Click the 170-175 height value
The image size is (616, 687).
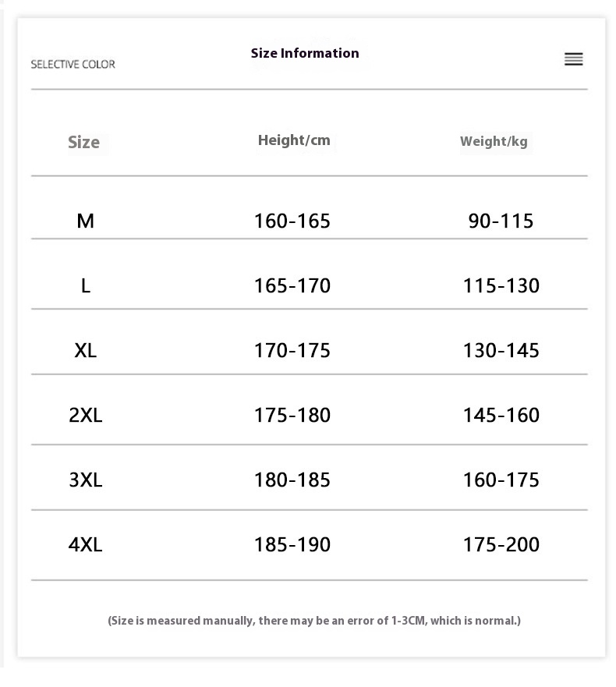click(292, 350)
